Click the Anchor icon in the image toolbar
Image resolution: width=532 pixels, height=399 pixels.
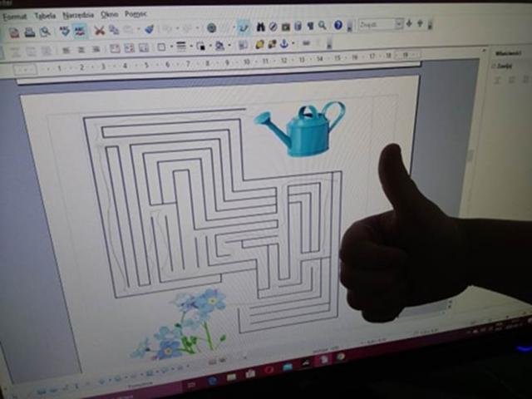(x=283, y=43)
